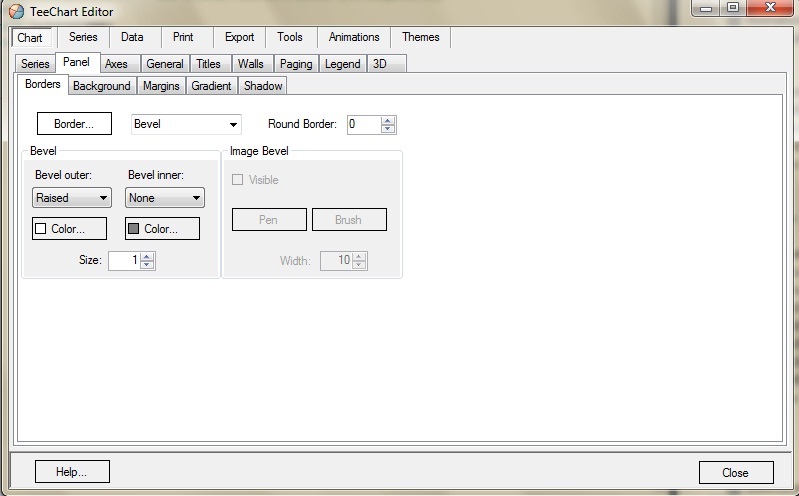Screen dimensions: 799x496
Task: Go to the Shadow tab
Action: 263,86
